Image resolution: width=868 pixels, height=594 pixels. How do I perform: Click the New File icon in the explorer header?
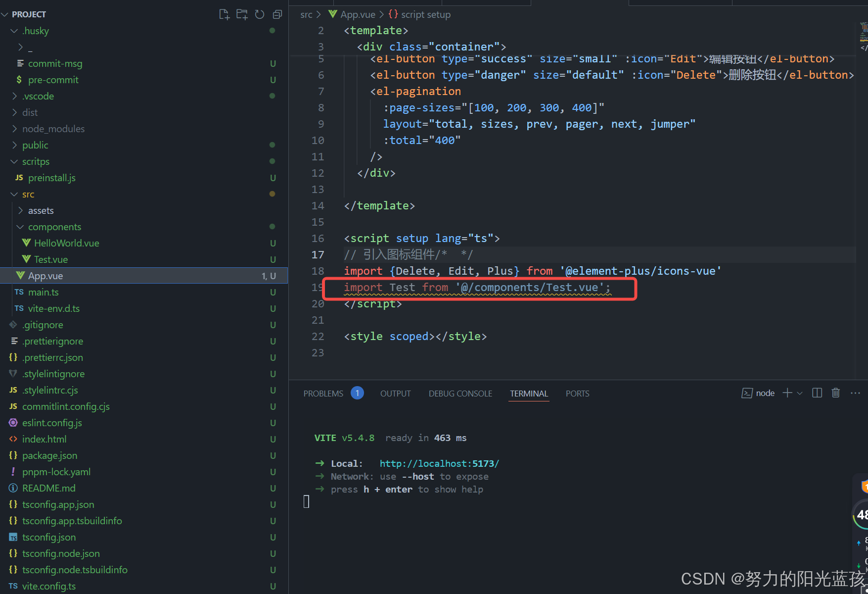point(224,14)
